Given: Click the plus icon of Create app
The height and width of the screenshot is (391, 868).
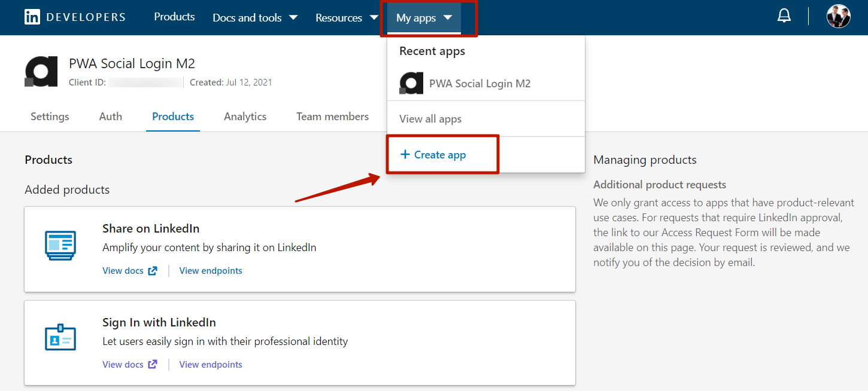Looking at the screenshot, I should [405, 154].
